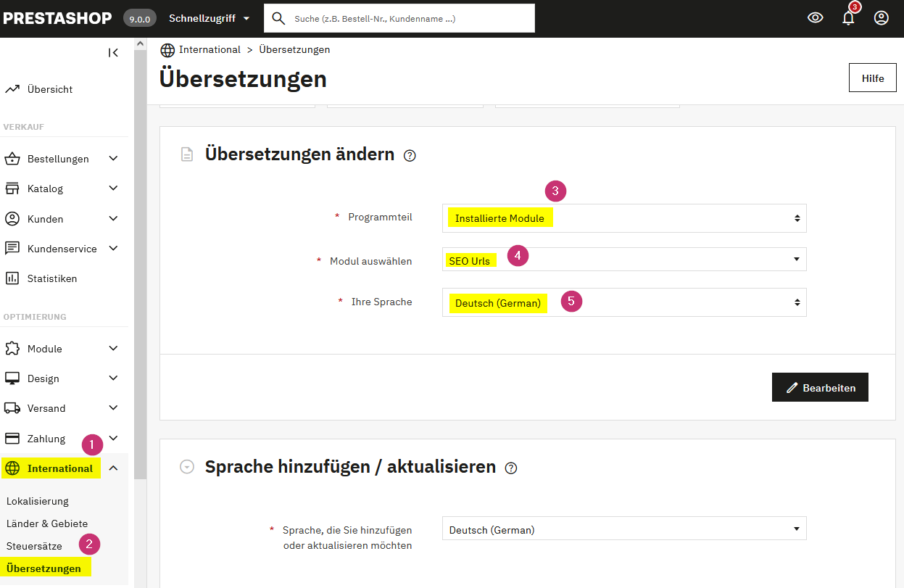Open the account profile icon
The width and height of the screenshot is (904, 588).
pos(881,17)
